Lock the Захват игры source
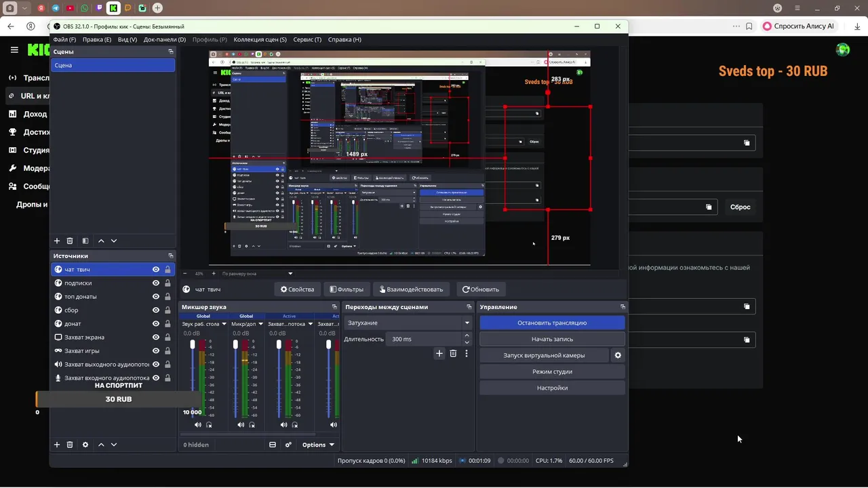868x488 pixels. (x=167, y=351)
